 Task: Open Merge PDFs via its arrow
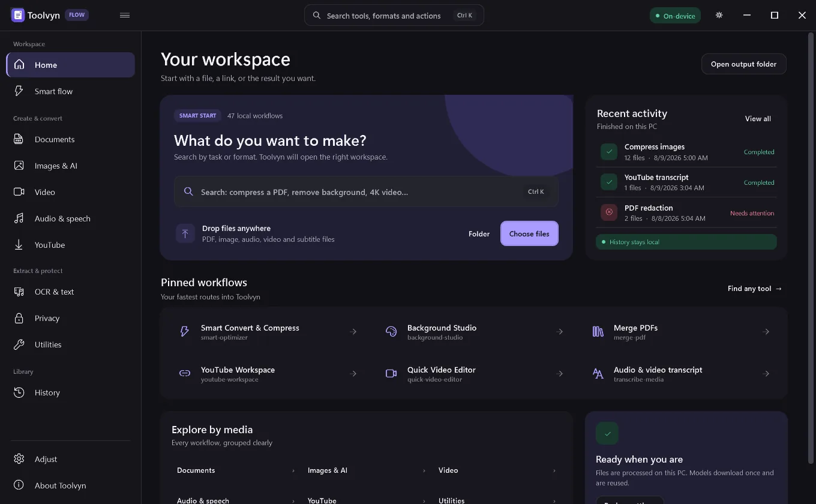coord(766,332)
